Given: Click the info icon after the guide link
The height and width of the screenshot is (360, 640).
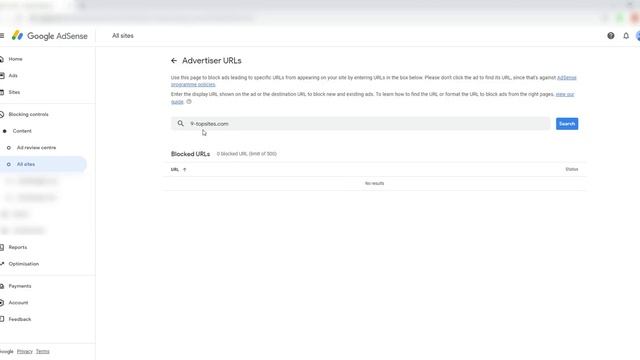Looking at the screenshot, I should (x=189, y=102).
